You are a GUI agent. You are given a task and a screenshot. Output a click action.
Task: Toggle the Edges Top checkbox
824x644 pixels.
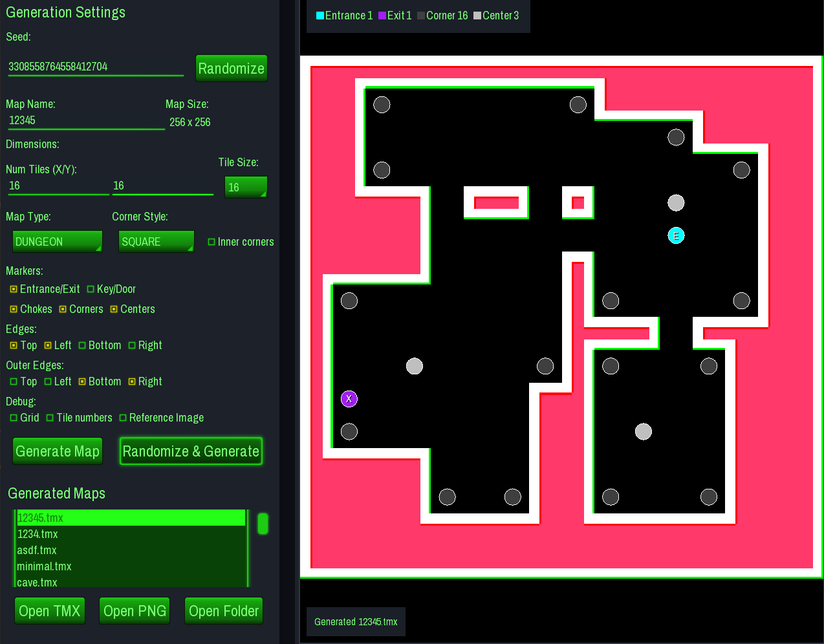[x=14, y=345]
